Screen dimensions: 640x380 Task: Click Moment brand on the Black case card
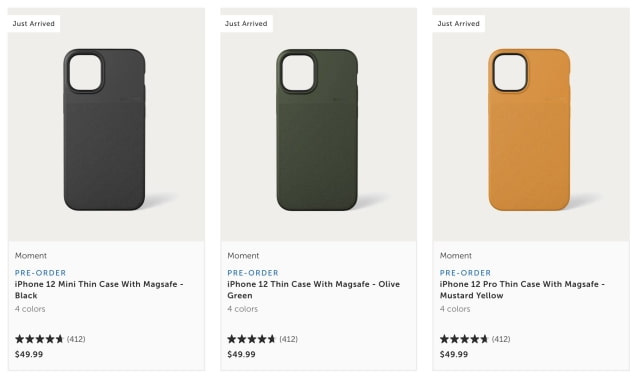click(x=31, y=256)
